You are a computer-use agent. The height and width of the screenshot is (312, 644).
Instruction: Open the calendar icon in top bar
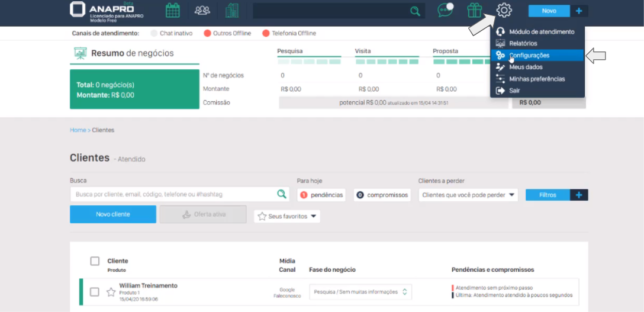pos(172,11)
